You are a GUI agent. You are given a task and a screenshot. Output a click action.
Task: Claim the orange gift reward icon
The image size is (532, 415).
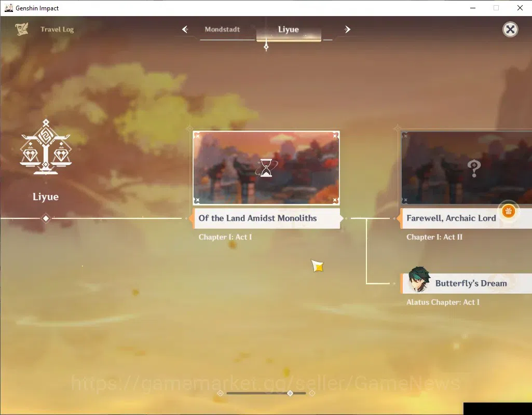click(508, 211)
